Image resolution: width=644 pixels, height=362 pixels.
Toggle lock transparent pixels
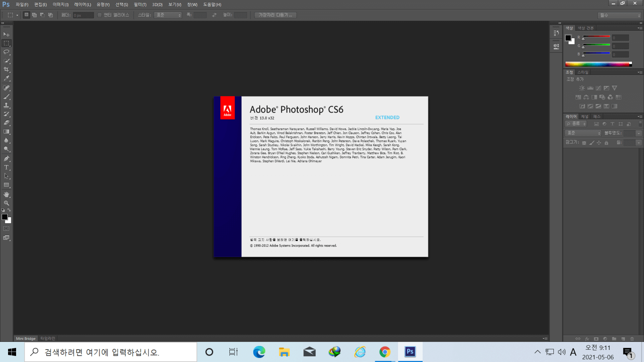point(584,143)
